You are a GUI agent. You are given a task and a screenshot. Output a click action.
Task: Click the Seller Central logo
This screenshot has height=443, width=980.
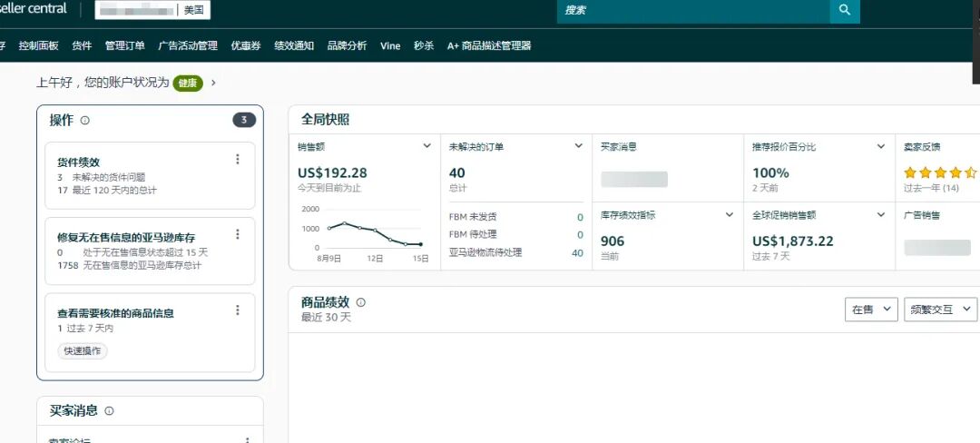pos(33,9)
